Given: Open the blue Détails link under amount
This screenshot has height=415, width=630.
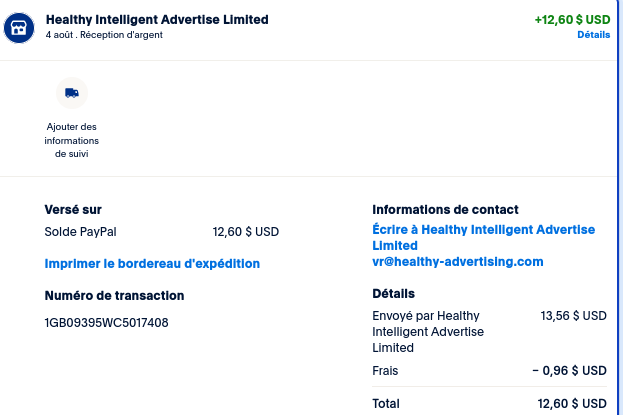Looking at the screenshot, I should [593, 35].
